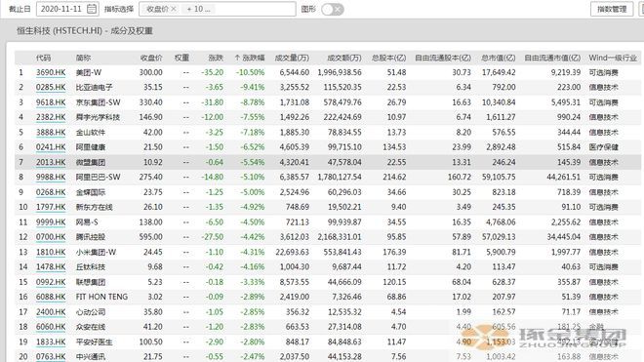
Task: Select the FIT HON TENG stock name
Action: point(101,297)
